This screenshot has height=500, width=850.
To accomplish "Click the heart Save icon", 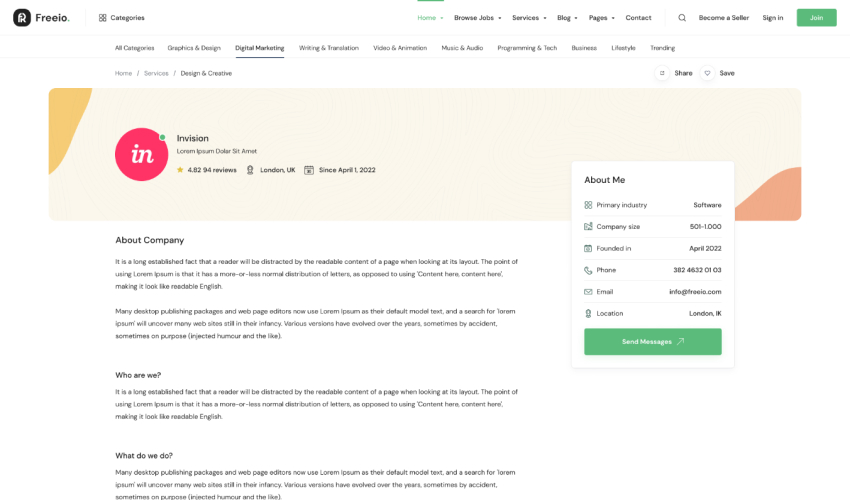I will point(707,73).
